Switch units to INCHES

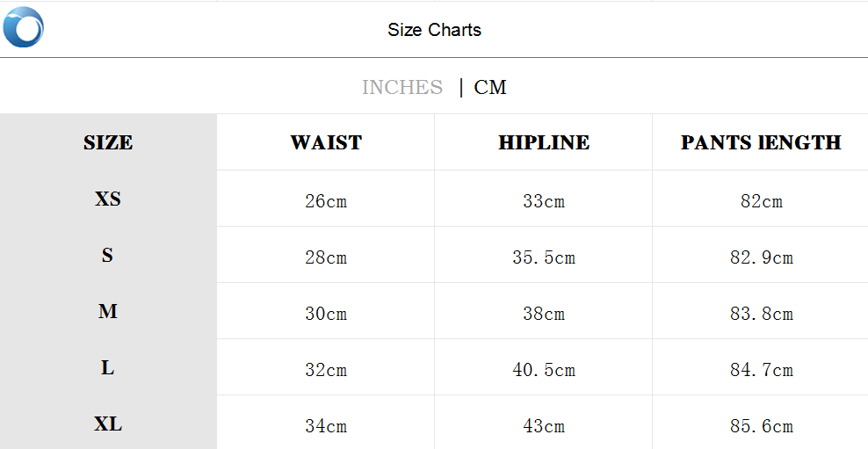[402, 87]
